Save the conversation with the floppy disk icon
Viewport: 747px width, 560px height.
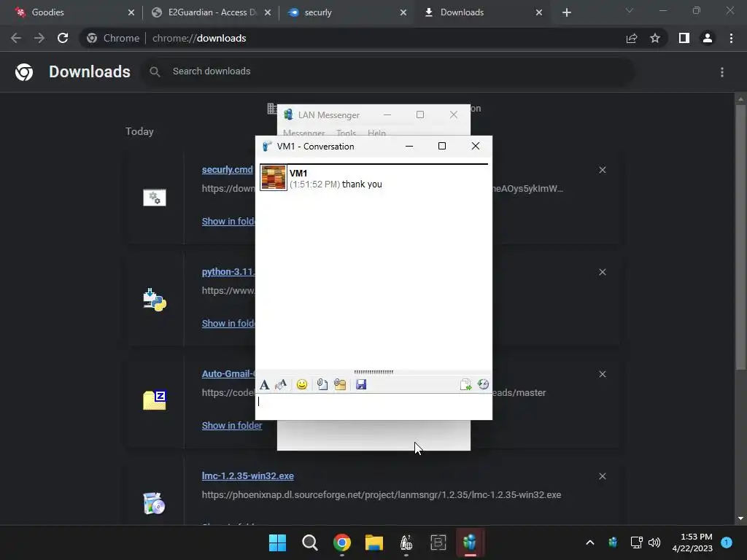pos(361,384)
